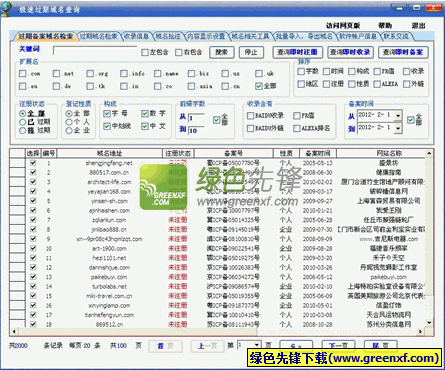
Task: Click the 停止 button
Action: (251, 52)
